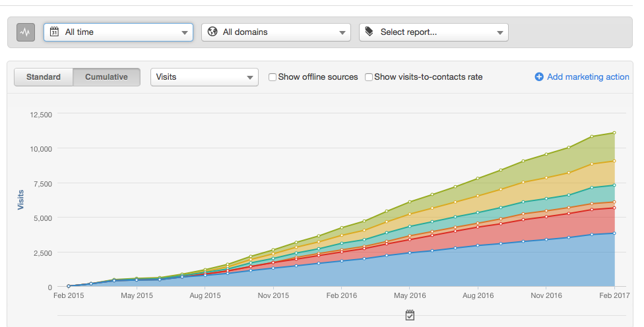Viewport: 644px width, 327px height.
Task: Click the tag icon beside Select report
Action: click(370, 32)
